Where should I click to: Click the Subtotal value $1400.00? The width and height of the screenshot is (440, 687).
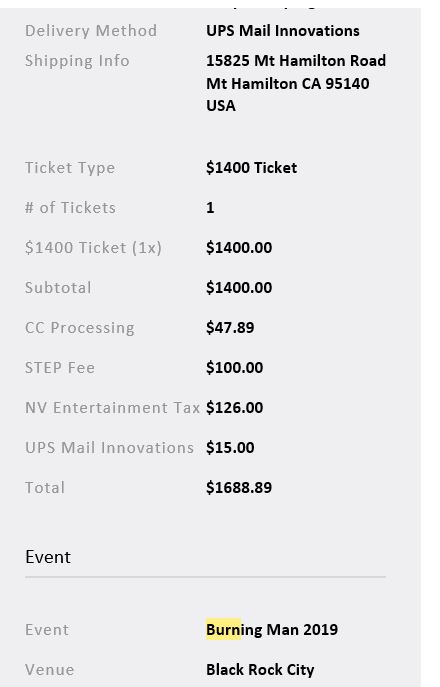coord(239,288)
